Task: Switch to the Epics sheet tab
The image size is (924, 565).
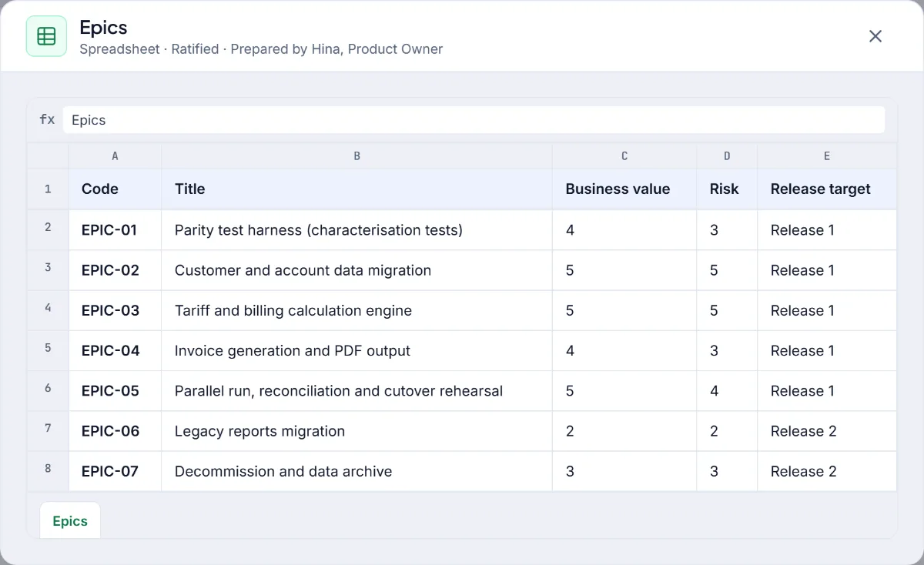Action: [70, 521]
